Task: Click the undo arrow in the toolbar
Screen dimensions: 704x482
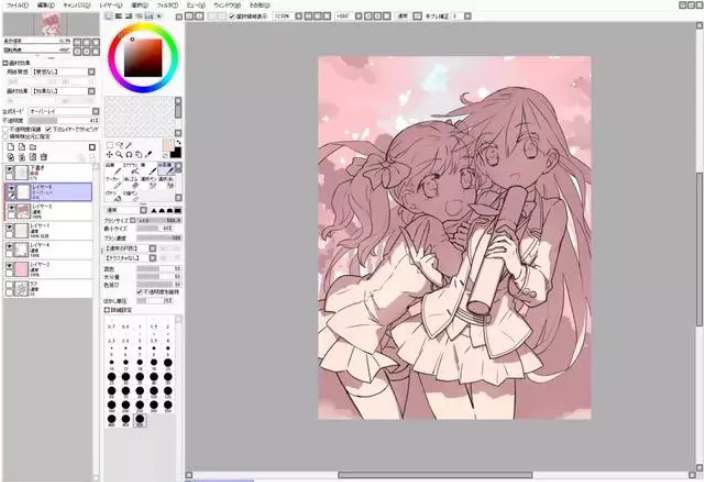Action: pos(189,16)
